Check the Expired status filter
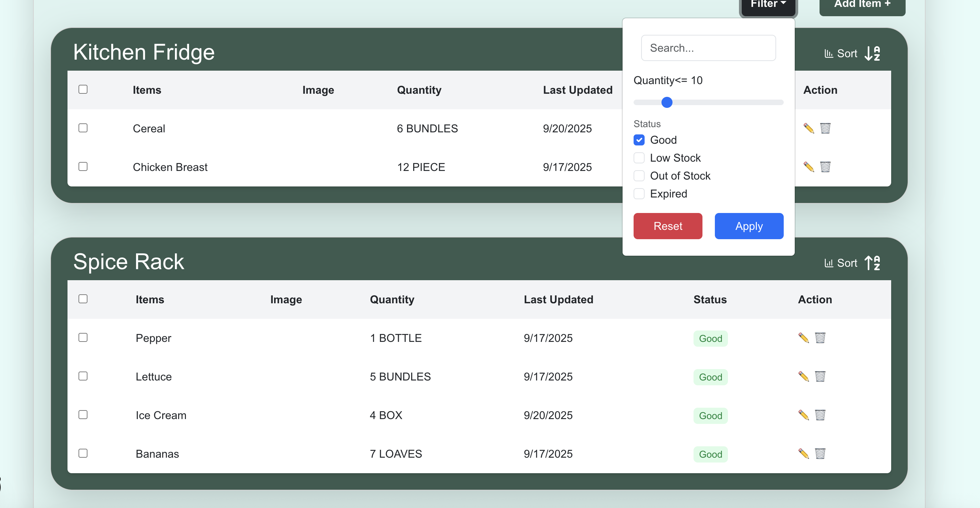The width and height of the screenshot is (980, 508). [x=639, y=194]
